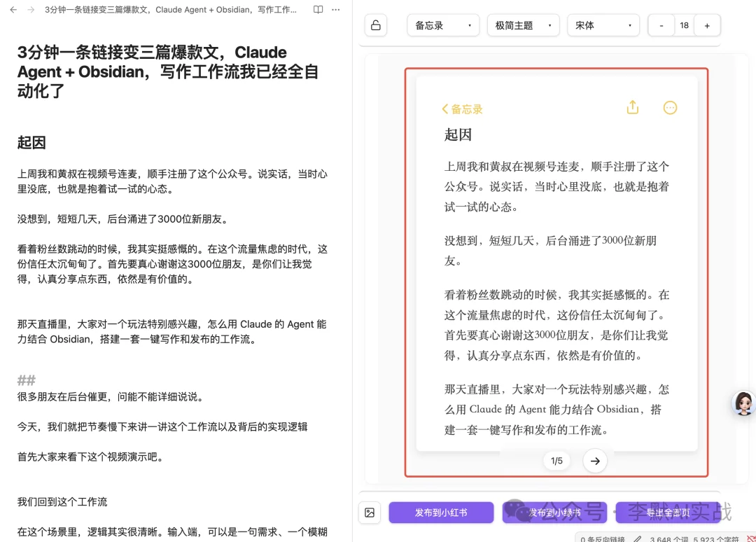
Task: Click the 备忘录 back link in card
Action: point(463,109)
